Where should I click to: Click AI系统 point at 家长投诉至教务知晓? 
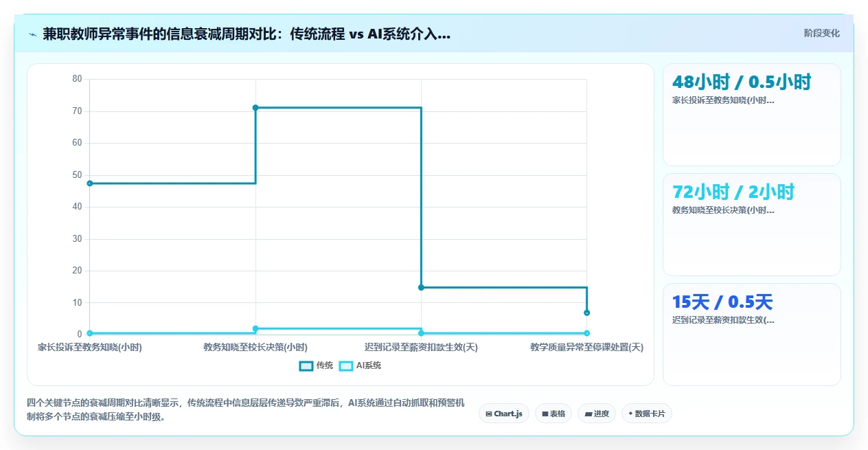90,333
